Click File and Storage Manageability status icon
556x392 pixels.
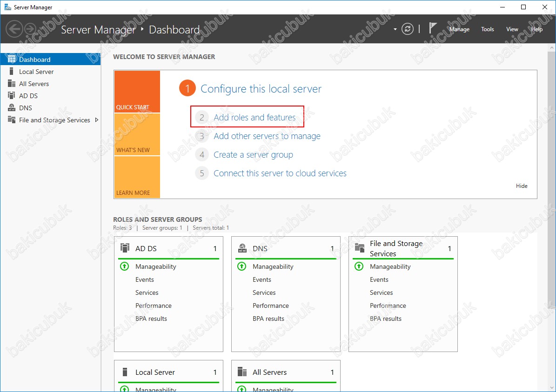click(359, 266)
